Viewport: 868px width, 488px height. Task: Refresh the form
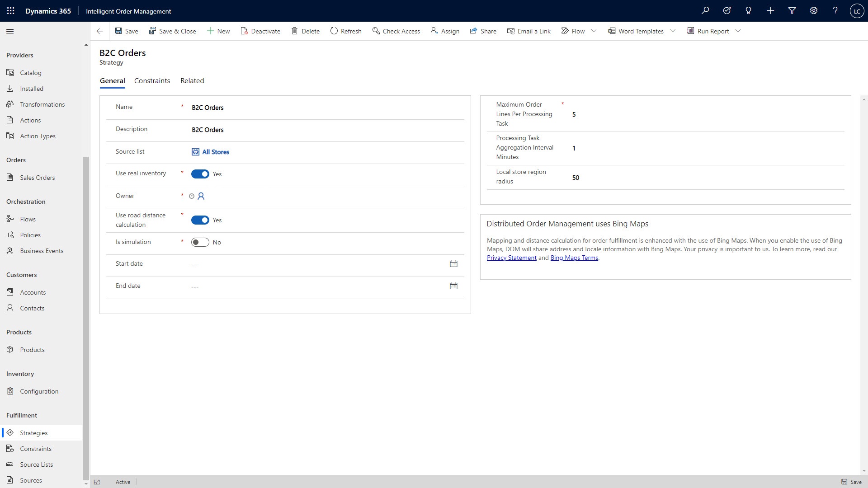pyautogui.click(x=346, y=31)
